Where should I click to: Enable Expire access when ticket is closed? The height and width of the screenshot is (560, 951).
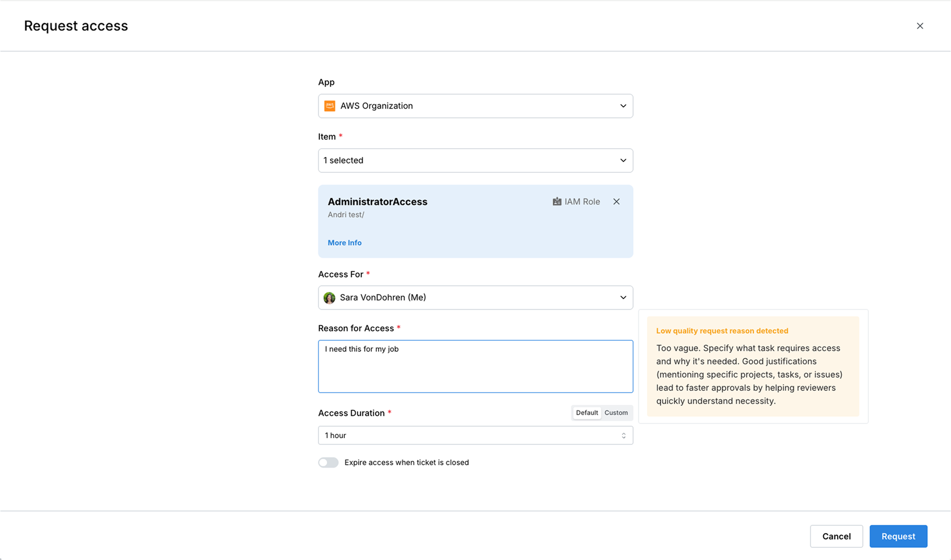pyautogui.click(x=328, y=463)
